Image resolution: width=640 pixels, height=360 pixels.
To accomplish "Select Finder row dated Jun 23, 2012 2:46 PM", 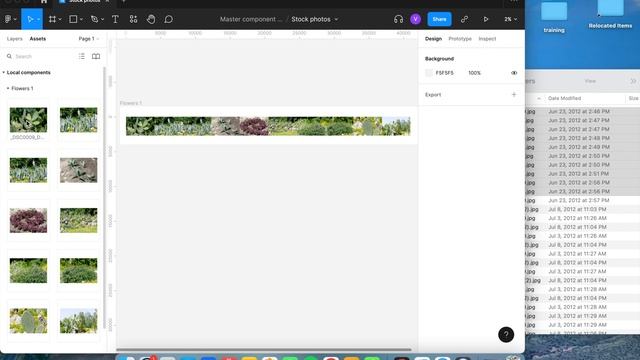I will point(582,111).
